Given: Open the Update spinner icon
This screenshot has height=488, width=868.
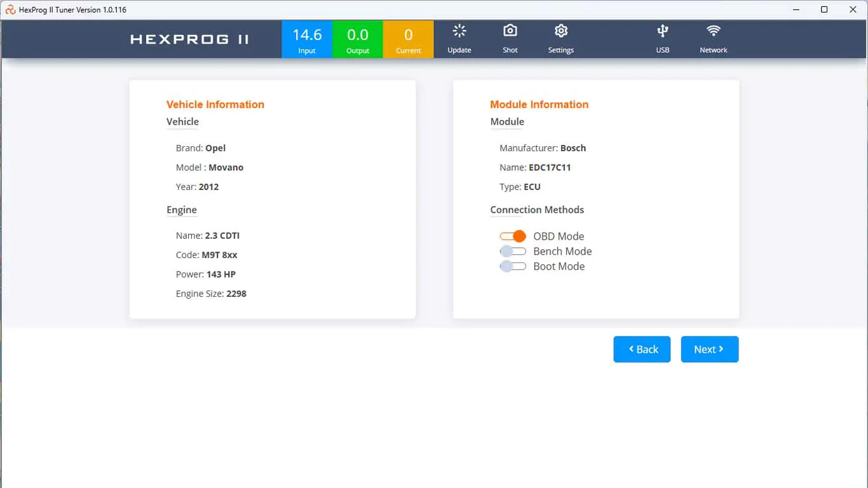Looking at the screenshot, I should 459,30.
